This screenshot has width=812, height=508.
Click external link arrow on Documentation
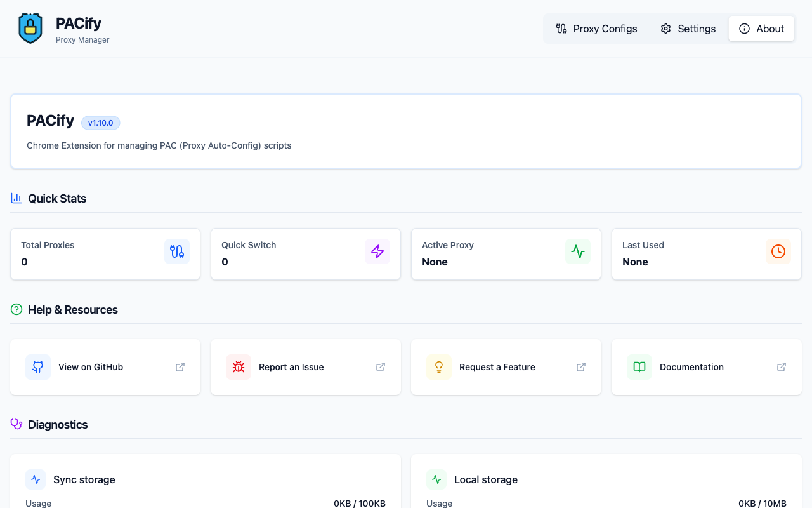(782, 367)
